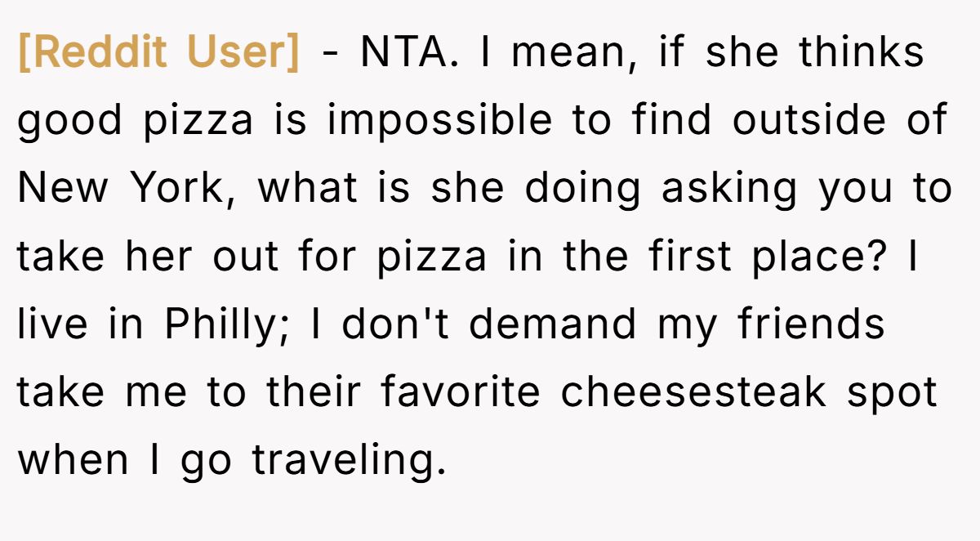Screen dimensions: 980x541
Task: Click the word "outside" in the comment
Action: pos(808,121)
